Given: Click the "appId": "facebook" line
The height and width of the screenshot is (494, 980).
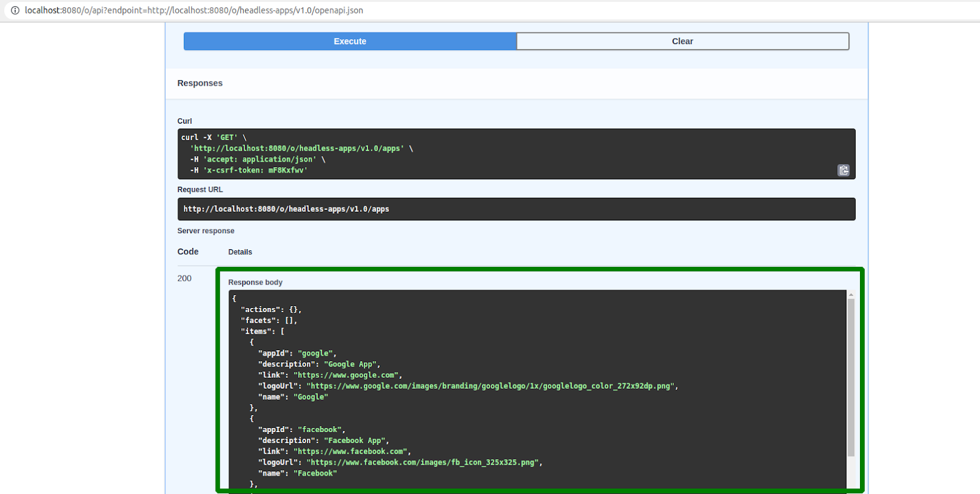Looking at the screenshot, I should point(301,430).
